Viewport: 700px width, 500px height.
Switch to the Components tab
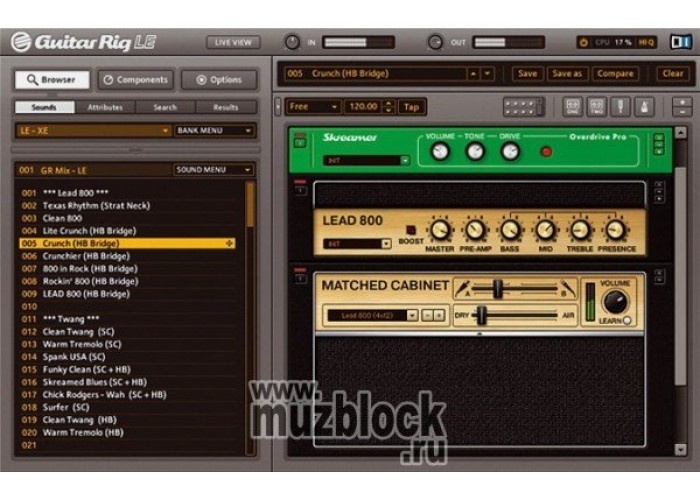tap(136, 80)
